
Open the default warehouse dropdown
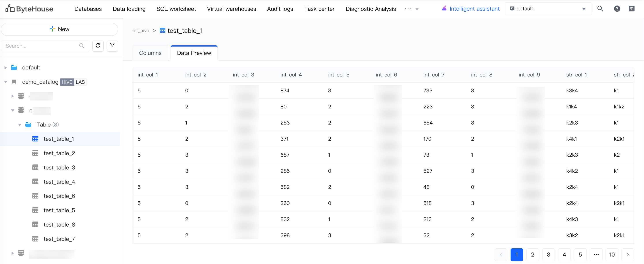tap(548, 9)
